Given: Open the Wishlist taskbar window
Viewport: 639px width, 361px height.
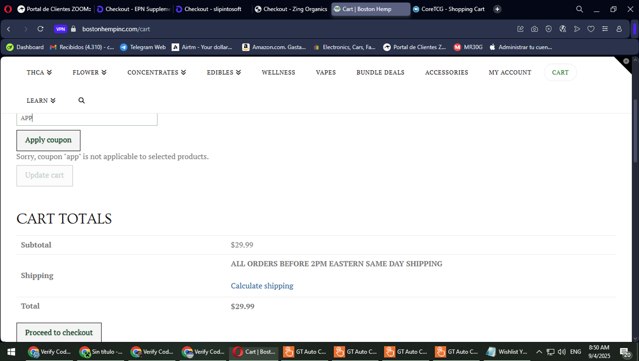Looking at the screenshot, I should pyautogui.click(x=507, y=352).
